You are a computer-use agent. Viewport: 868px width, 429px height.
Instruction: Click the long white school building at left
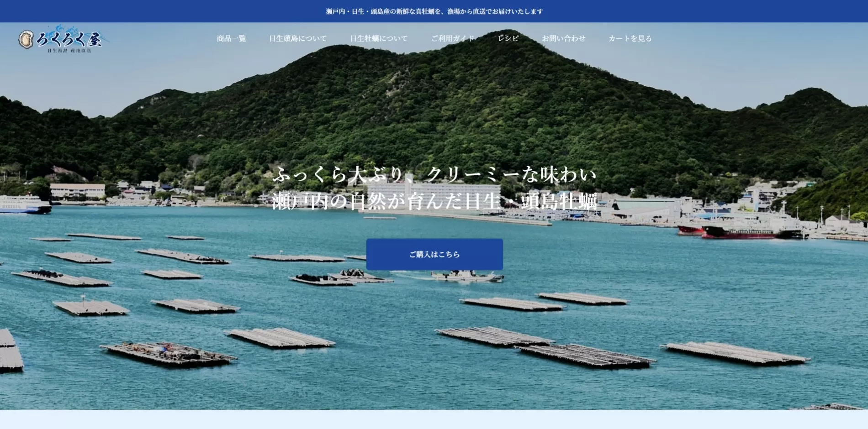(x=77, y=190)
